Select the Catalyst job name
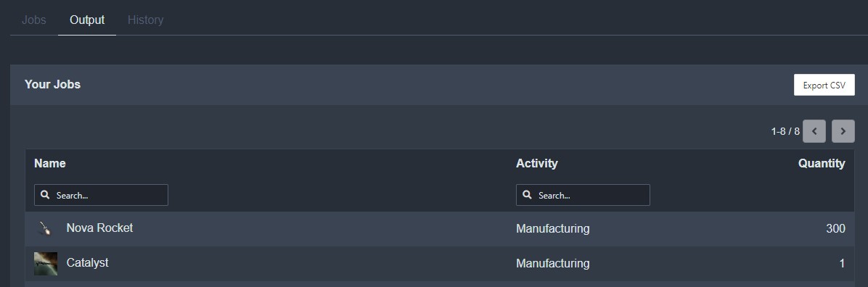The image size is (868, 287). 88,262
